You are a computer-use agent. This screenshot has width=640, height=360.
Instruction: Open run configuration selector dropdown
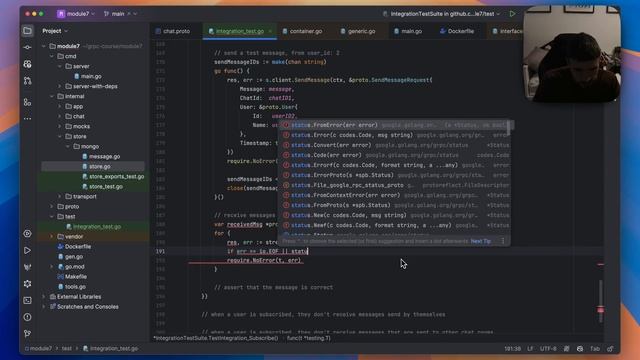point(442,14)
